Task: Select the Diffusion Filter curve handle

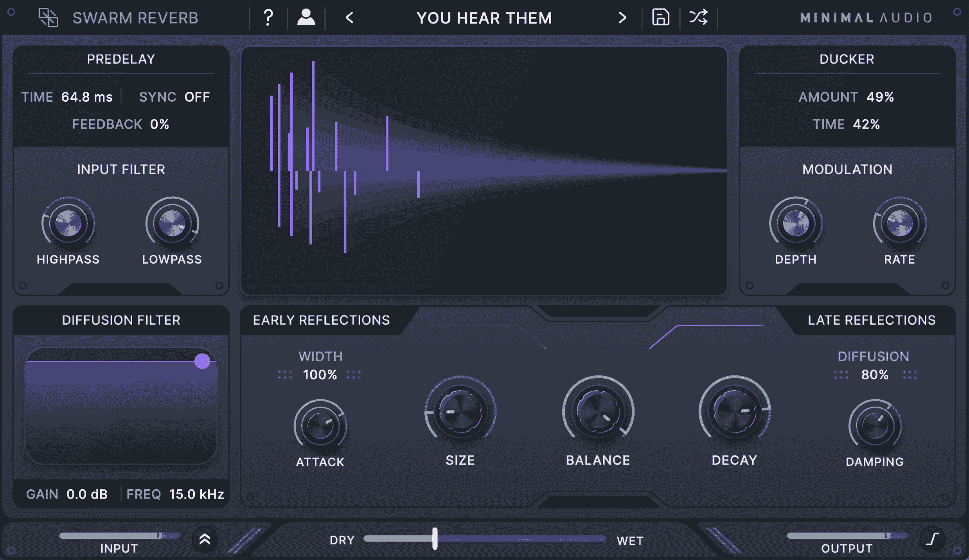Action: (203, 362)
